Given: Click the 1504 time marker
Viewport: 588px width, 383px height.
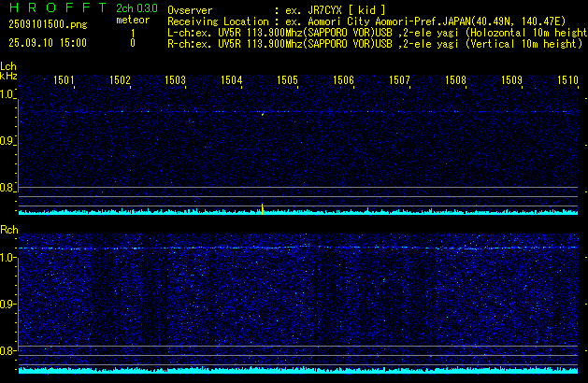Looking at the screenshot, I should click(232, 80).
